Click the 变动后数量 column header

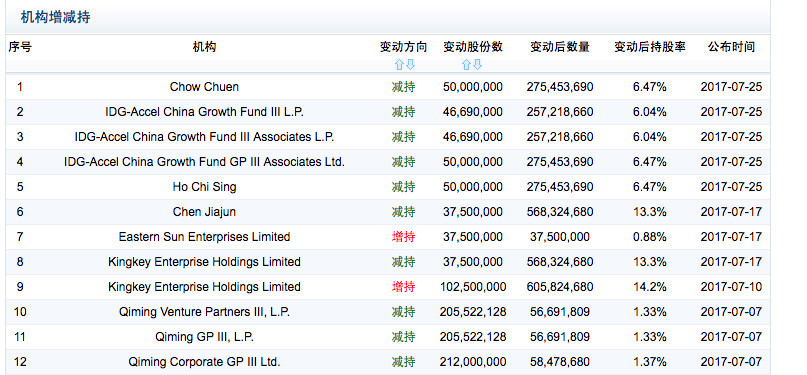(560, 47)
